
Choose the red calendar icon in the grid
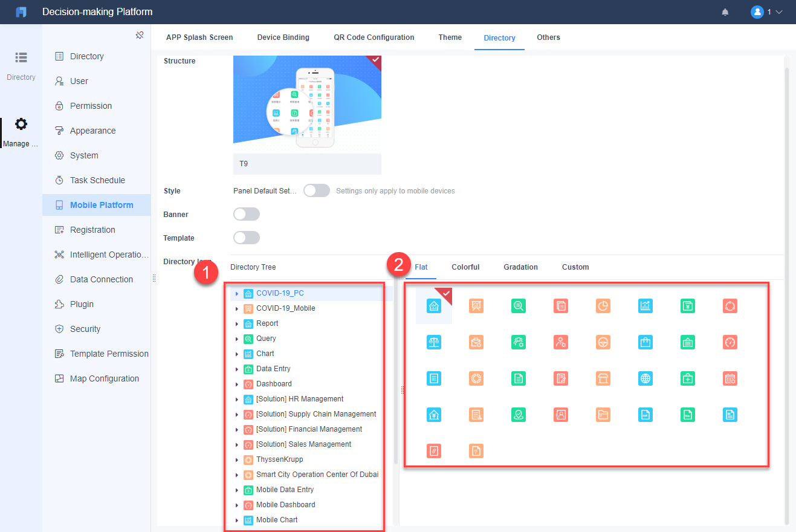coord(730,378)
